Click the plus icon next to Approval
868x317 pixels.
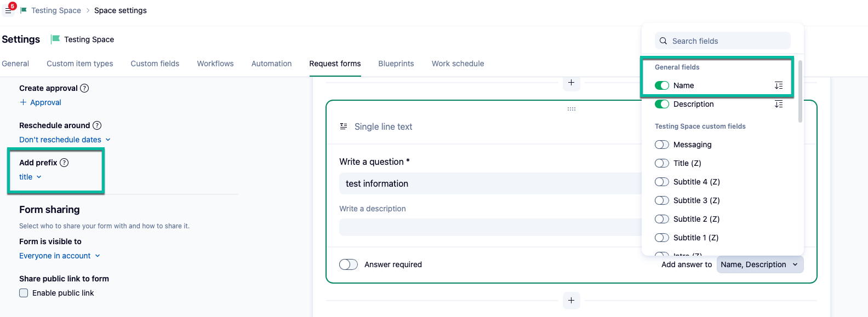pos(23,102)
